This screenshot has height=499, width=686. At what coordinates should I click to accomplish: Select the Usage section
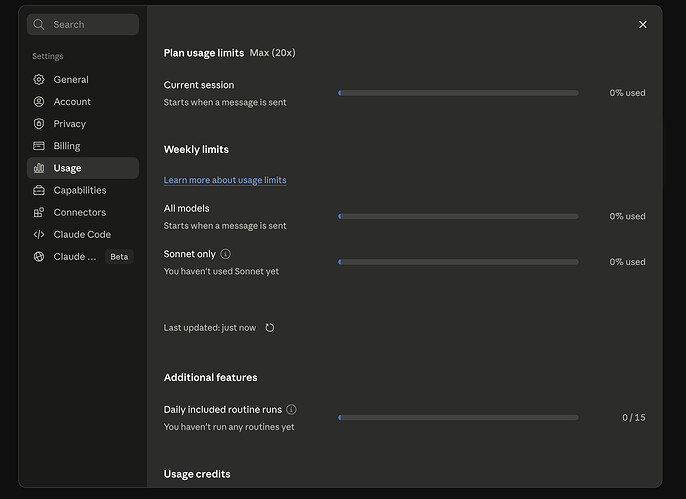[83, 168]
